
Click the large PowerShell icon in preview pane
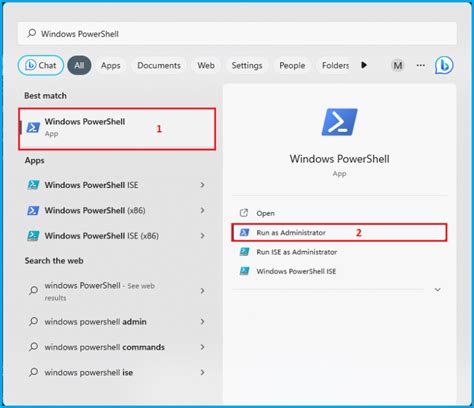point(339,122)
